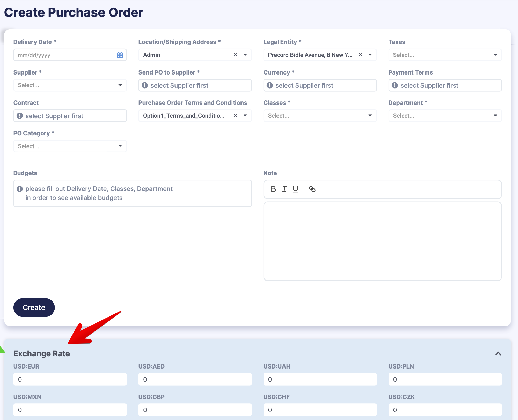The width and height of the screenshot is (518, 420).
Task: Apply underline formatting in the Note editor
Action: [295, 189]
